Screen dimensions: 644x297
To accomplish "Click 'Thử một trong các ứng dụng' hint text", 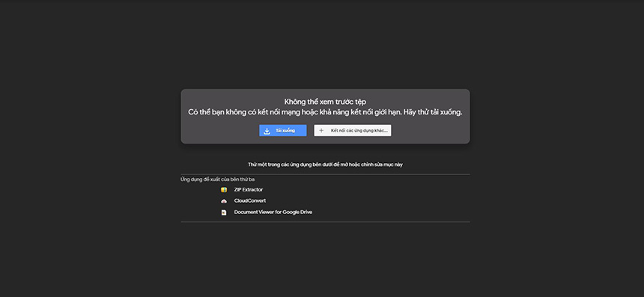I will 325,165.
